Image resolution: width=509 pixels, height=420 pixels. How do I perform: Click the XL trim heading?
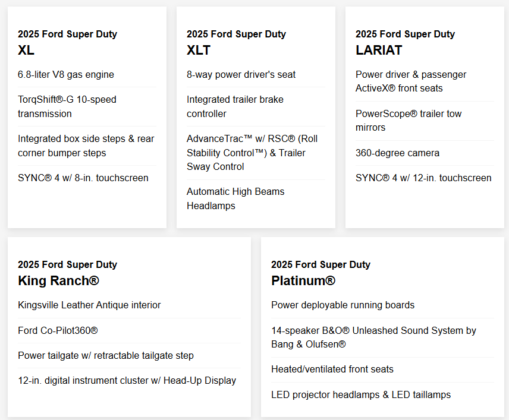26,50
